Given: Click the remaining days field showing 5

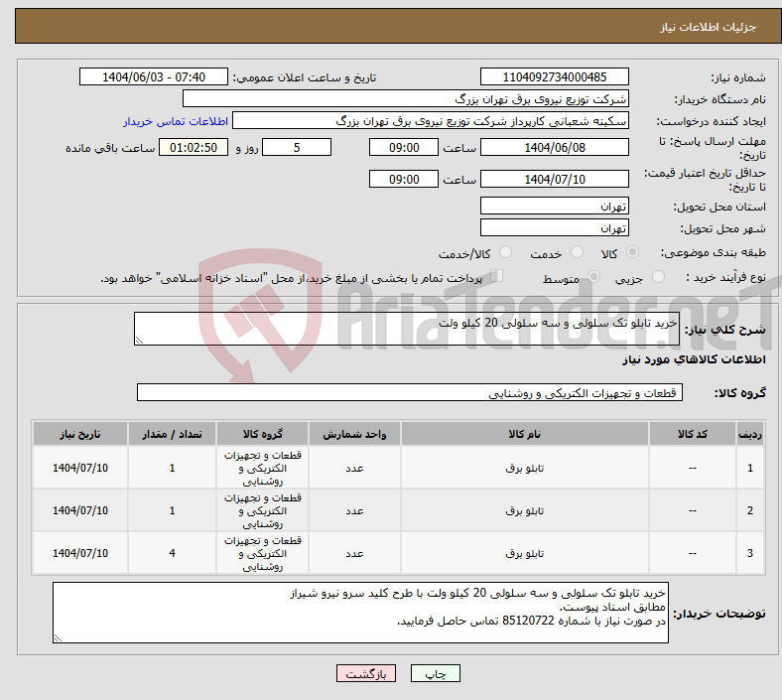Looking at the screenshot, I should pyautogui.click(x=297, y=147).
